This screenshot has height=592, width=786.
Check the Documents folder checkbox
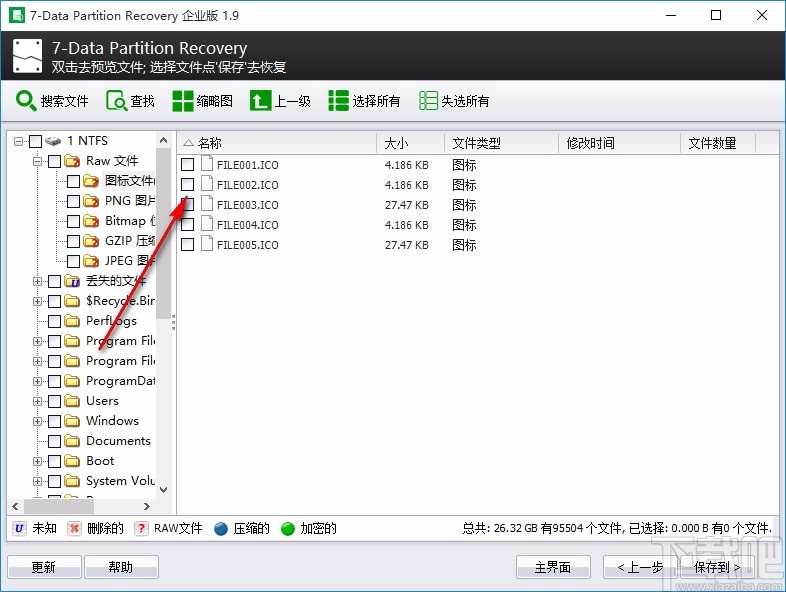pyautogui.click(x=54, y=441)
